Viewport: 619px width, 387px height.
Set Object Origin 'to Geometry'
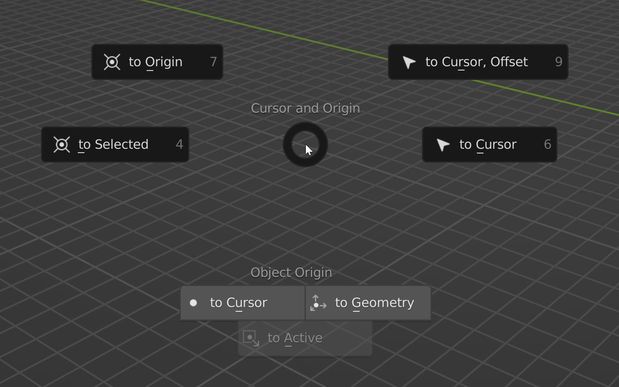[368, 303]
